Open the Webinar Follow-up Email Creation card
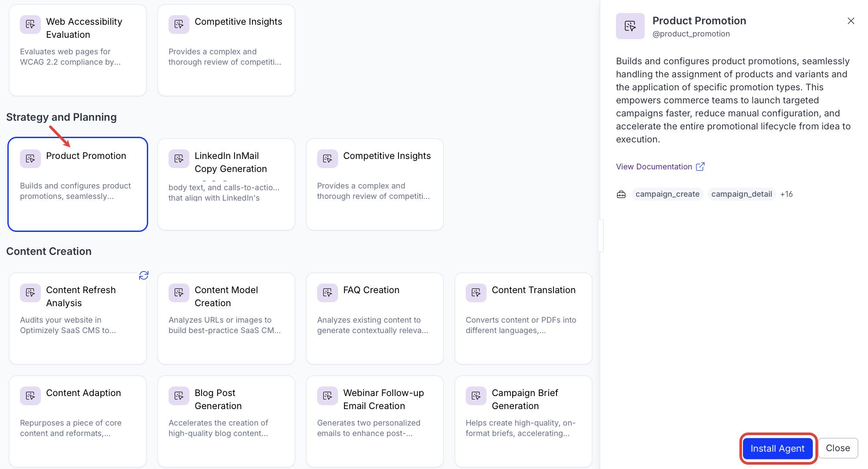 [x=375, y=421]
